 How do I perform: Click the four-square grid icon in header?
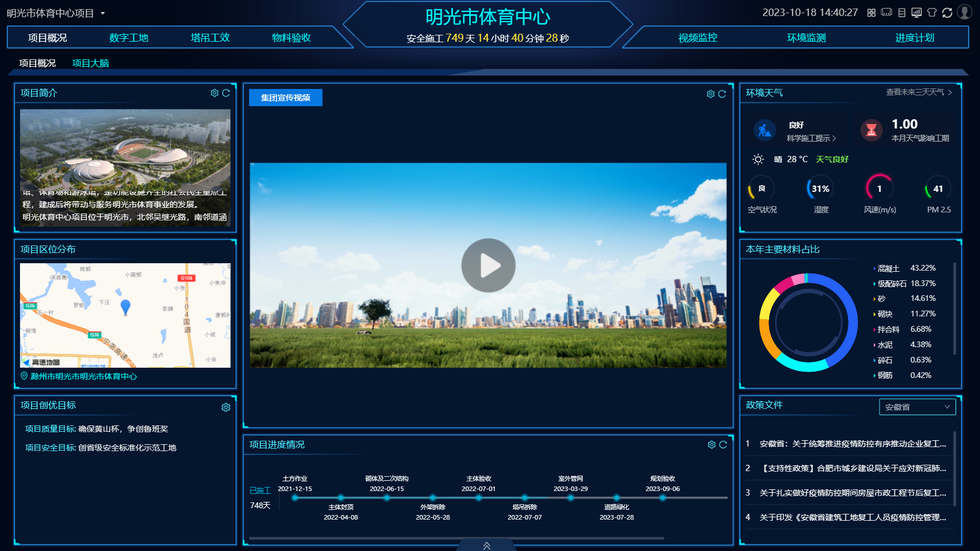click(871, 13)
